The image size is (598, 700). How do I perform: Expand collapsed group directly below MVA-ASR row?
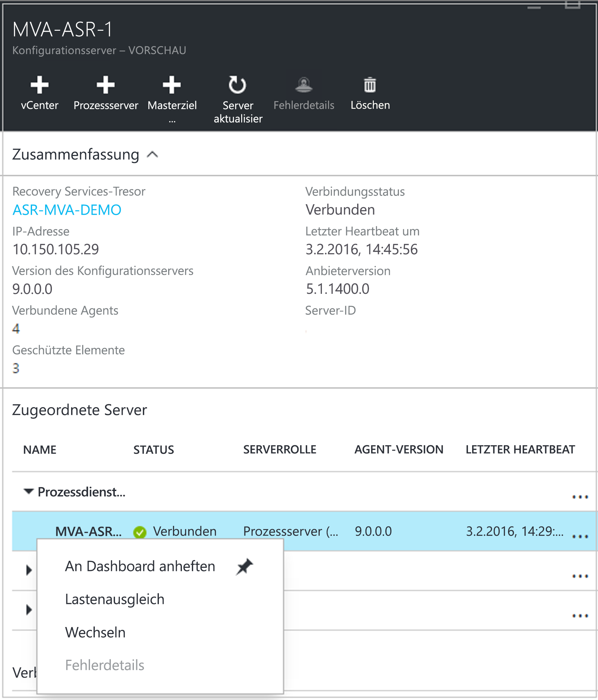29,570
